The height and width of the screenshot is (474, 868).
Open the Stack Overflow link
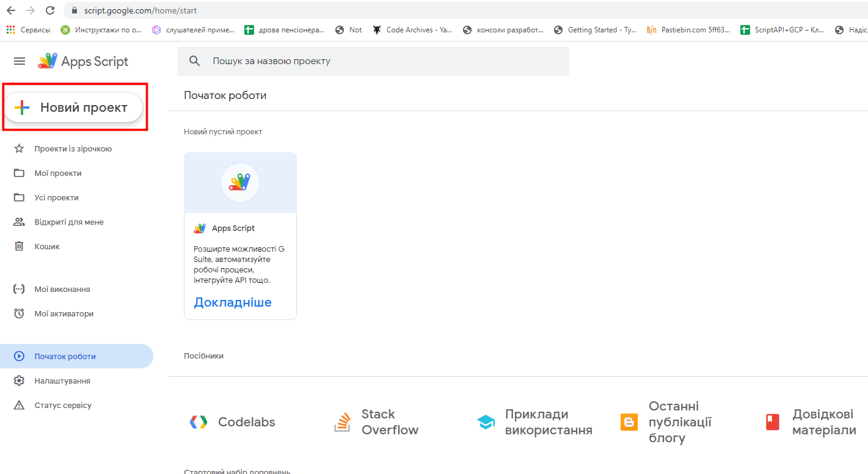tap(376, 422)
